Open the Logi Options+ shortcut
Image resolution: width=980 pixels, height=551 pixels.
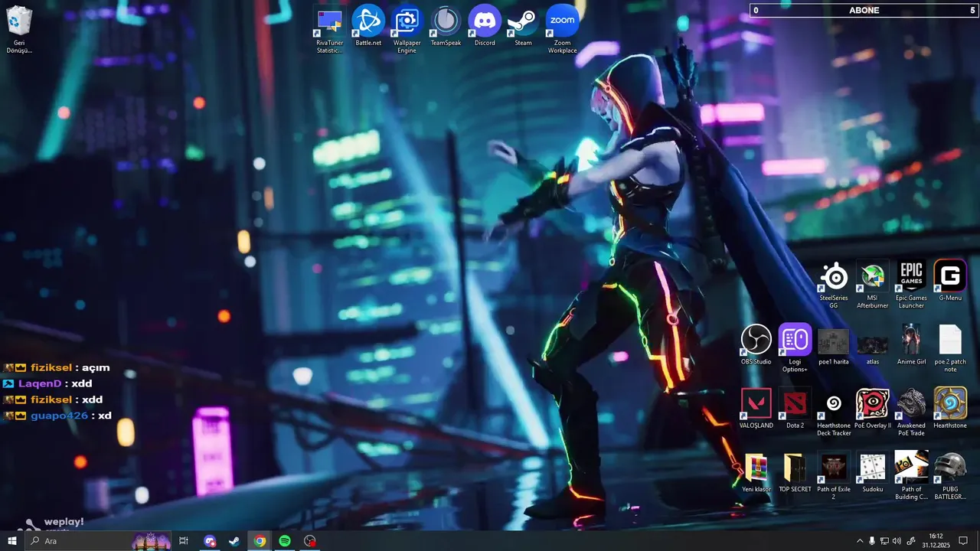click(795, 348)
